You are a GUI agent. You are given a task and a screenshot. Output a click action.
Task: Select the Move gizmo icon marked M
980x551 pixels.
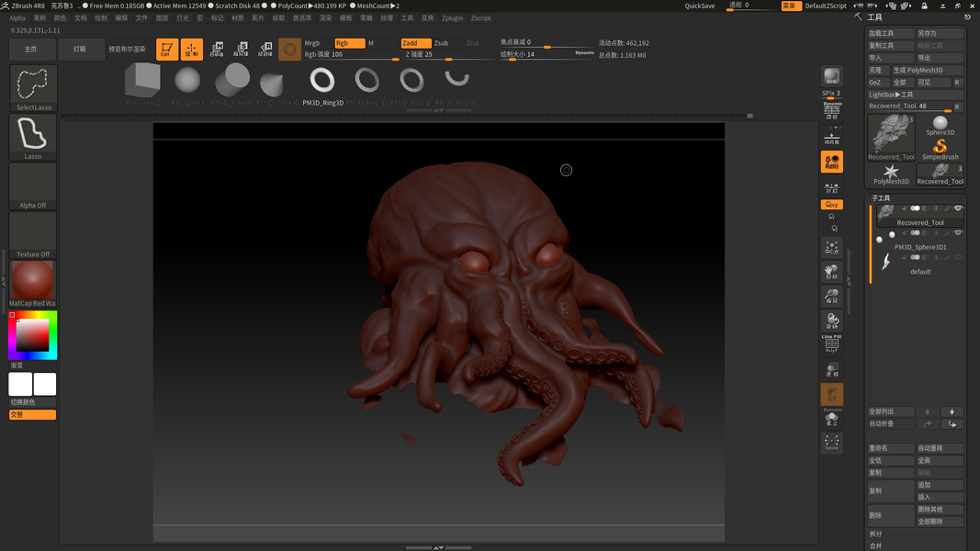[x=217, y=50]
